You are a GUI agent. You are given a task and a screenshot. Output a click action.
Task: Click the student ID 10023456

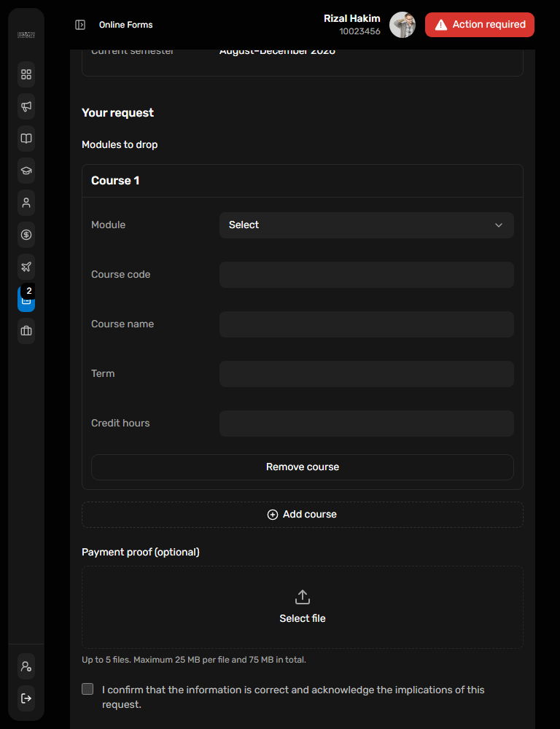pos(359,31)
